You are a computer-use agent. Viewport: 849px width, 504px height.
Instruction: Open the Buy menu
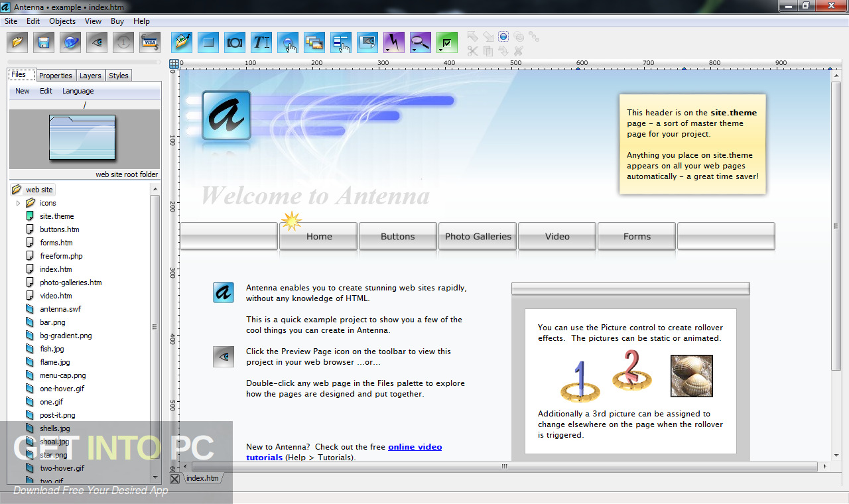click(x=117, y=21)
